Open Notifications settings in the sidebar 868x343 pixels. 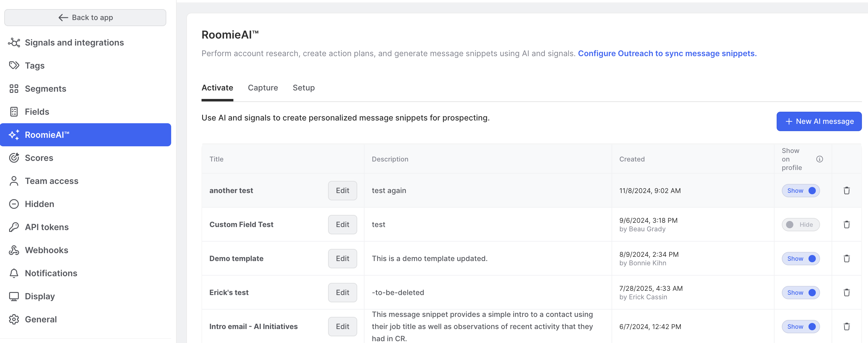coord(51,273)
